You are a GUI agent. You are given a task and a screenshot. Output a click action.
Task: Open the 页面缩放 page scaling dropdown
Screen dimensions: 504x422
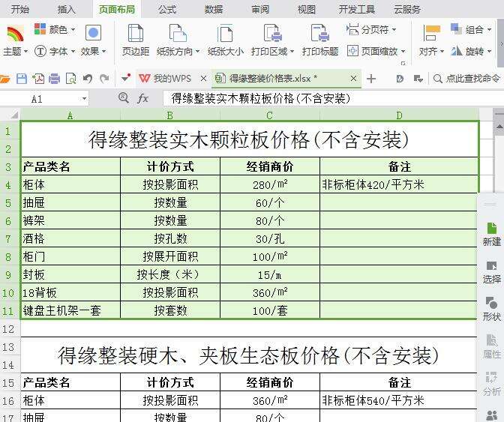(x=376, y=51)
